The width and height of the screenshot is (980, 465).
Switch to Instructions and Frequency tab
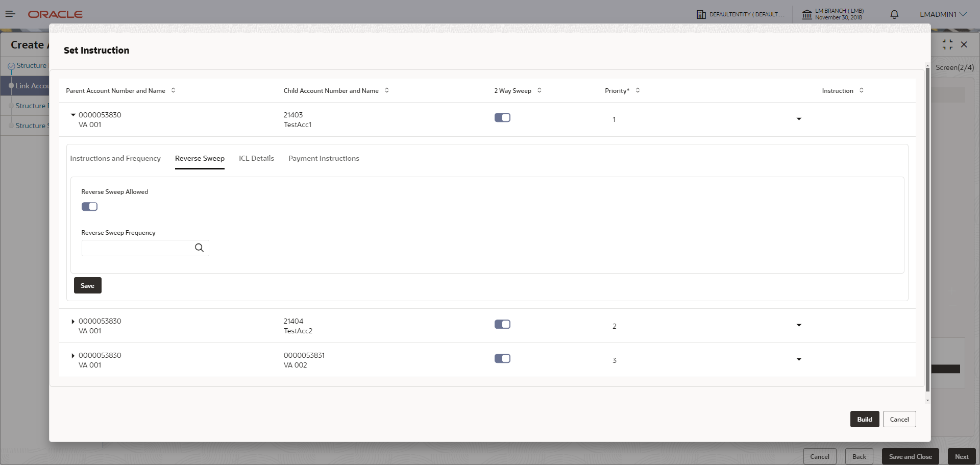click(x=115, y=159)
